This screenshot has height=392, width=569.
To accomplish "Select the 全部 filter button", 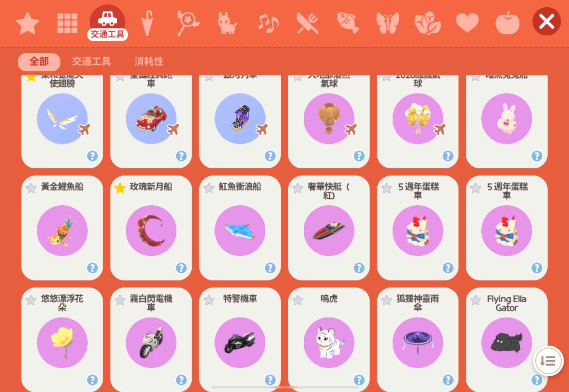I will click(39, 62).
